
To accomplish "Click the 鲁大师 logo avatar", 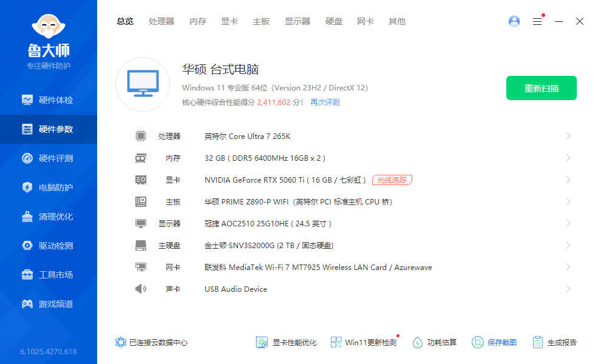I will coord(49,25).
